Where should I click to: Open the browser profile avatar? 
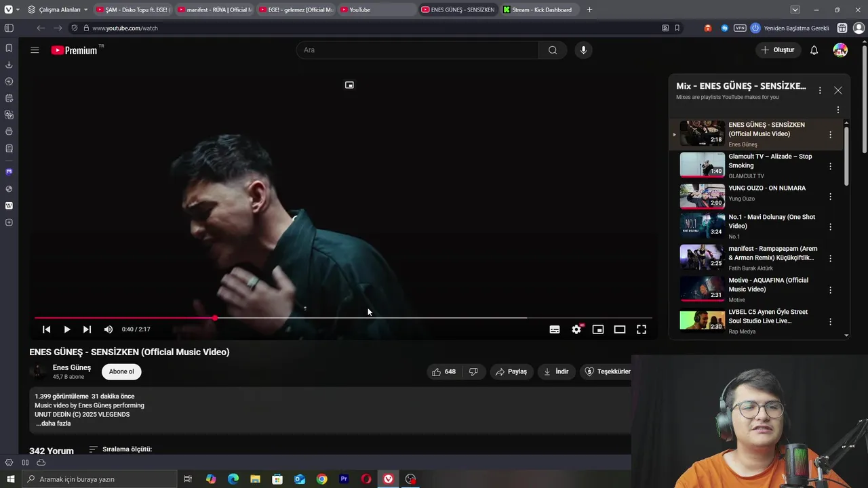tap(859, 28)
